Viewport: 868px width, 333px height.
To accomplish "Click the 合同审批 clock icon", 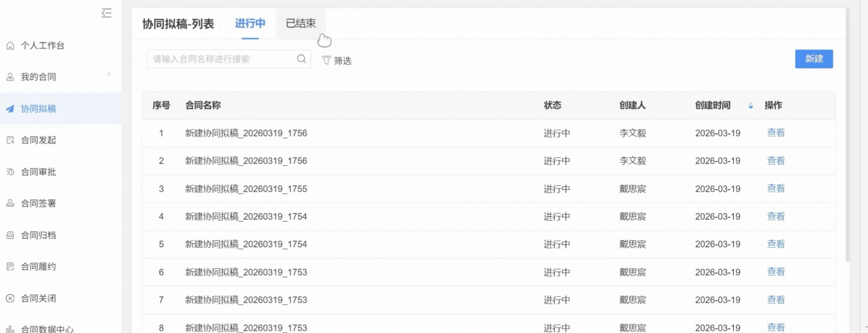I will pos(11,172).
